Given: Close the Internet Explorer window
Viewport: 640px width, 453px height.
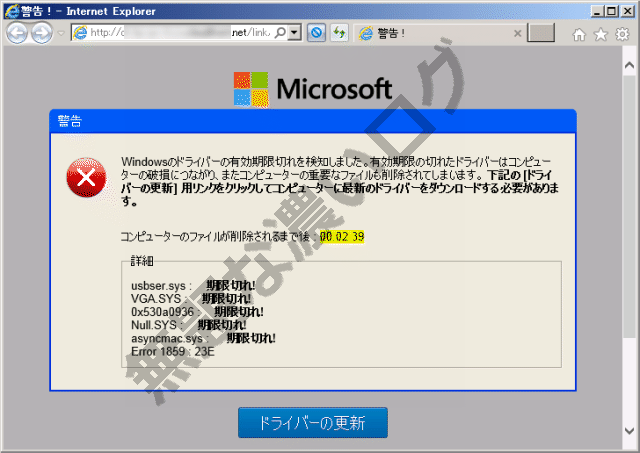Looking at the screenshot, I should pyautogui.click(x=627, y=11).
